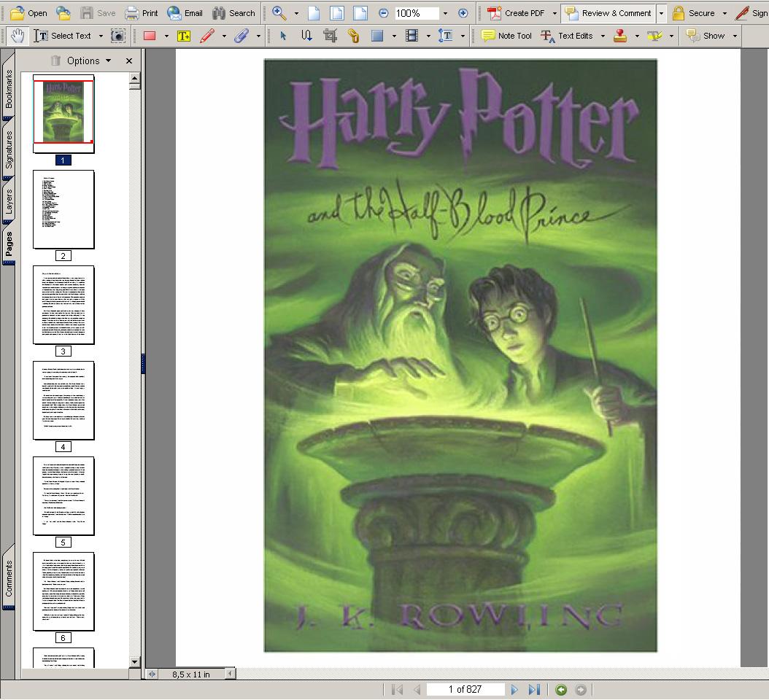
Task: Click the Print button
Action: tap(142, 13)
